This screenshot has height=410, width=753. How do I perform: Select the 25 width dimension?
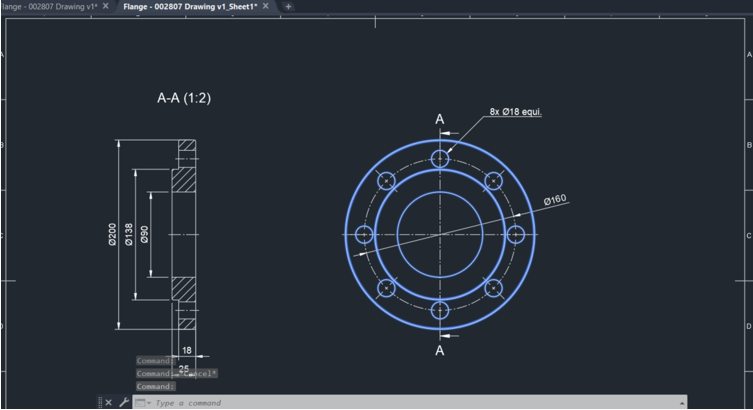pos(184,369)
